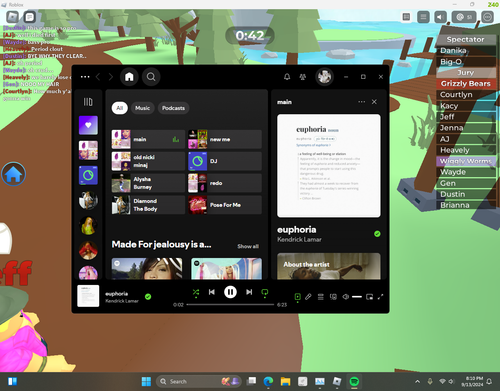Screen dimensions: 500x391
Task: Close the Now Playing side panel
Action: pos(374,102)
